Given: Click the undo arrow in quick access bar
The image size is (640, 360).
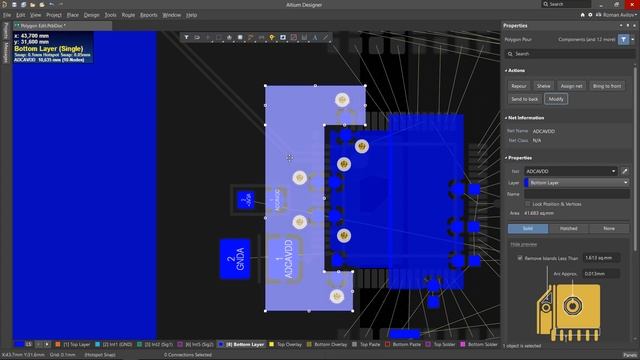Looking at the screenshot, I should (x=51, y=4).
